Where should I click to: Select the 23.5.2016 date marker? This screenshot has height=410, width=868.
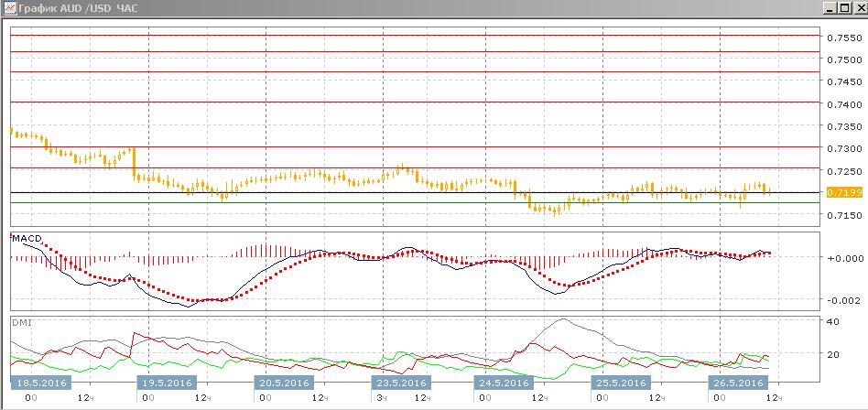point(400,383)
